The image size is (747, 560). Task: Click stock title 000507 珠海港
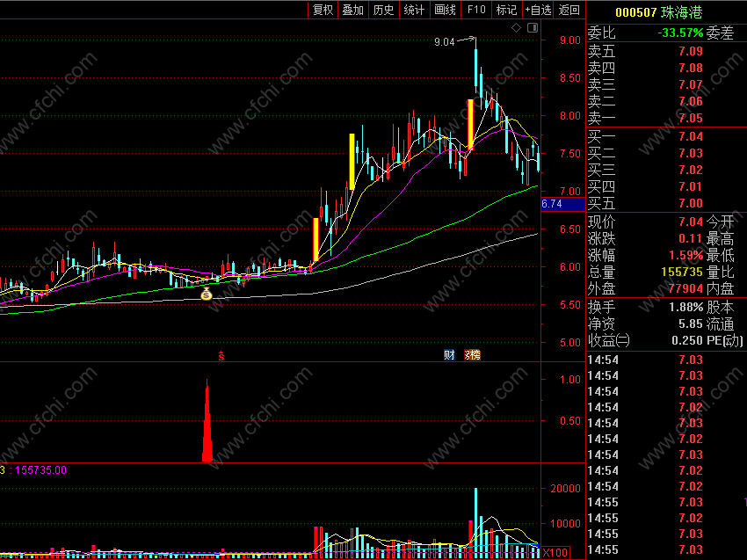[659, 12]
